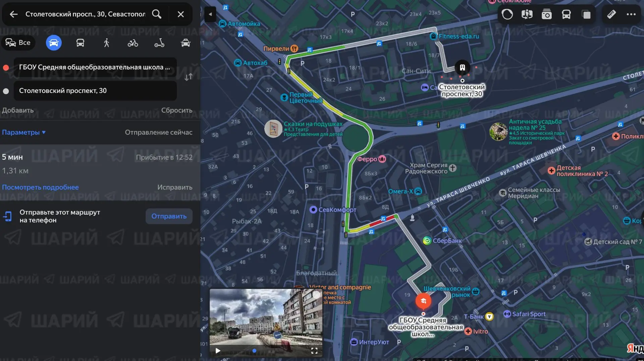This screenshot has height=361, width=644.
Task: Toggle the panoramas camera layer
Action: click(547, 14)
